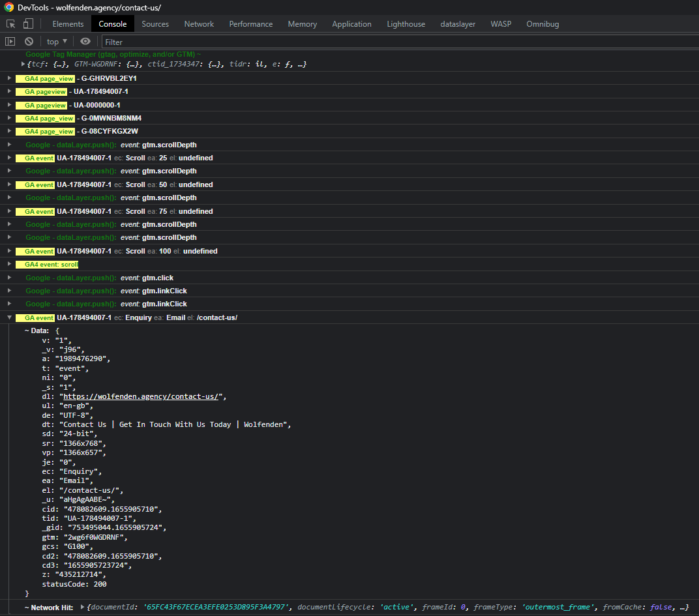The width and height of the screenshot is (699, 616).
Task: Expand GA event Scroll ea 50 row
Action: pyautogui.click(x=9, y=184)
